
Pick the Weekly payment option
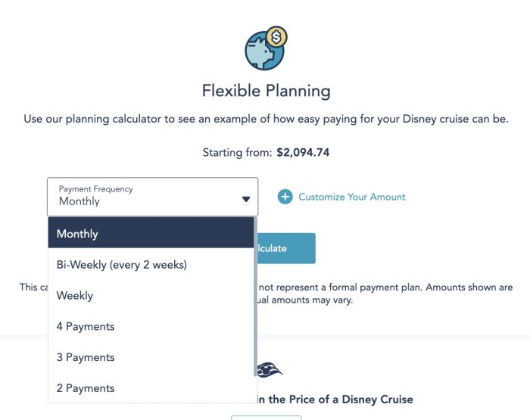point(75,296)
